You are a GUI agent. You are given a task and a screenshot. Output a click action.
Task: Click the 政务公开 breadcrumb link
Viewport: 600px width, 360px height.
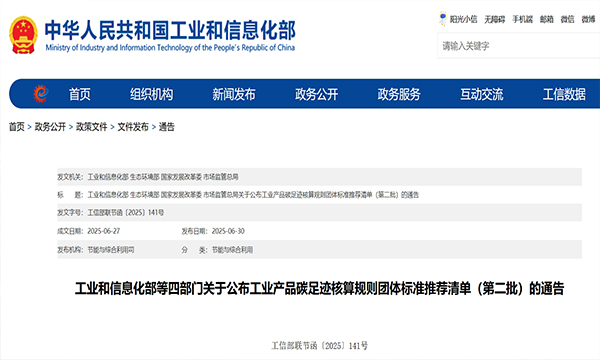click(50, 127)
